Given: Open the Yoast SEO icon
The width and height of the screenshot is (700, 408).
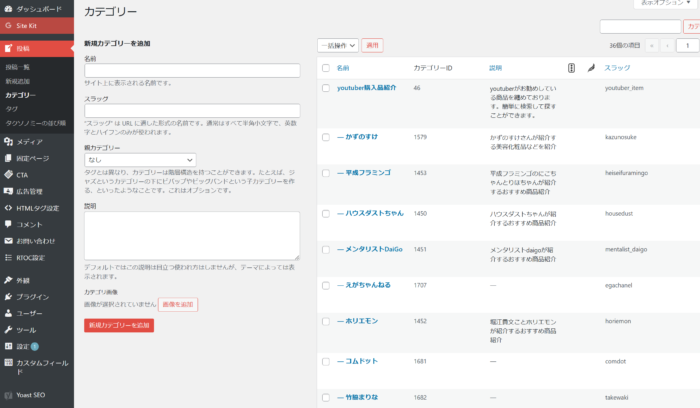Looking at the screenshot, I should tap(8, 395).
